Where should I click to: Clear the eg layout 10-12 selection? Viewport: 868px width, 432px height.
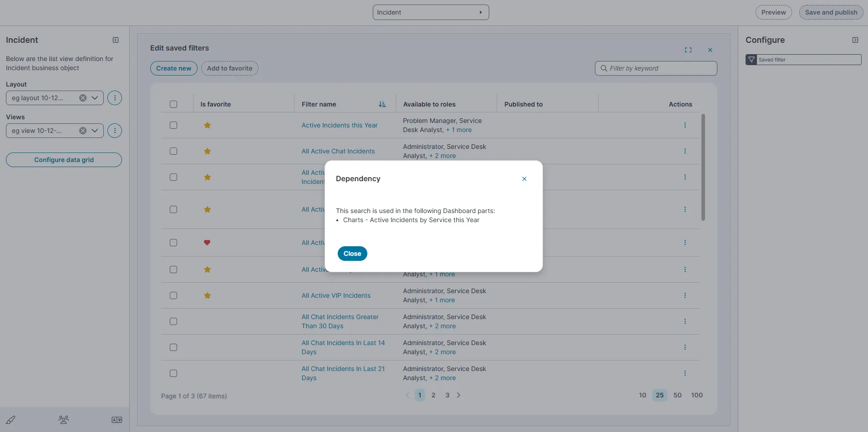[x=83, y=98]
